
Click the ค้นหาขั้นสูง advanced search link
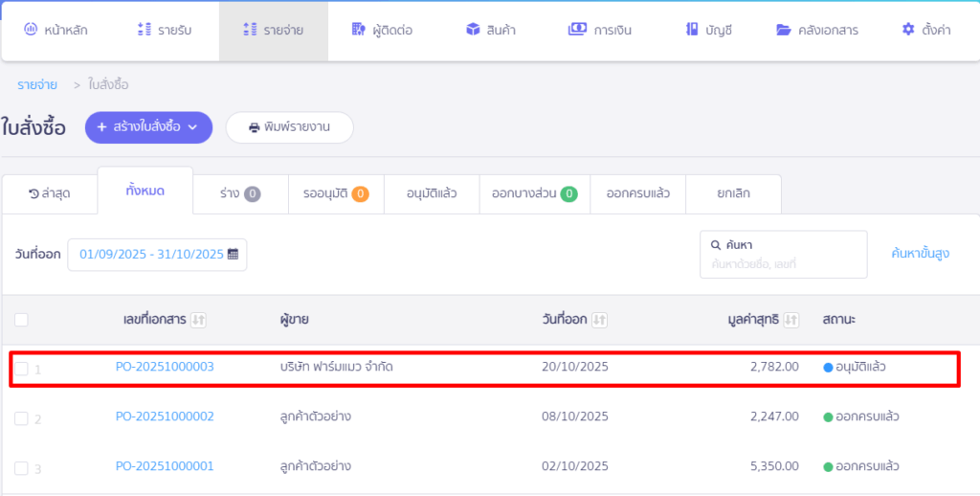920,254
